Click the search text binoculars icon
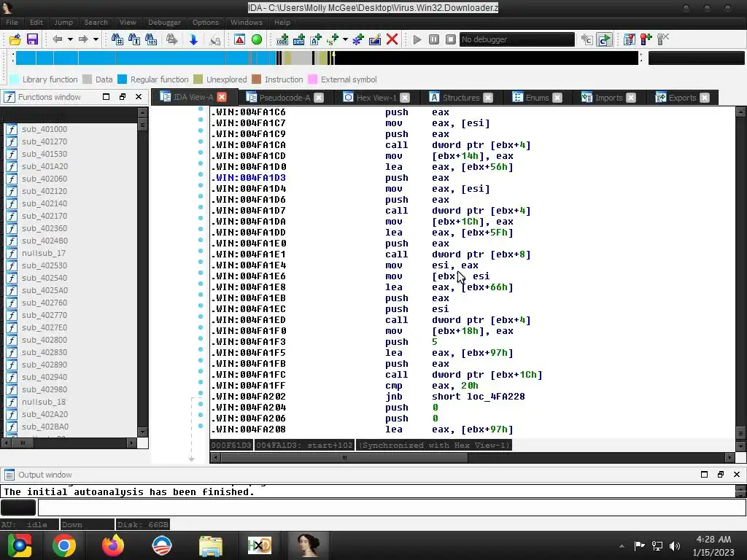This screenshot has height=560, width=747. coord(134,39)
